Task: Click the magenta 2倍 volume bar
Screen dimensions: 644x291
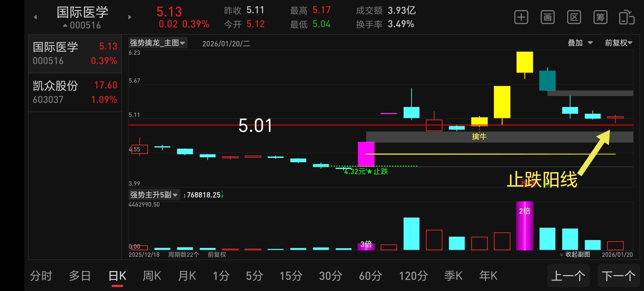Action: click(525, 226)
